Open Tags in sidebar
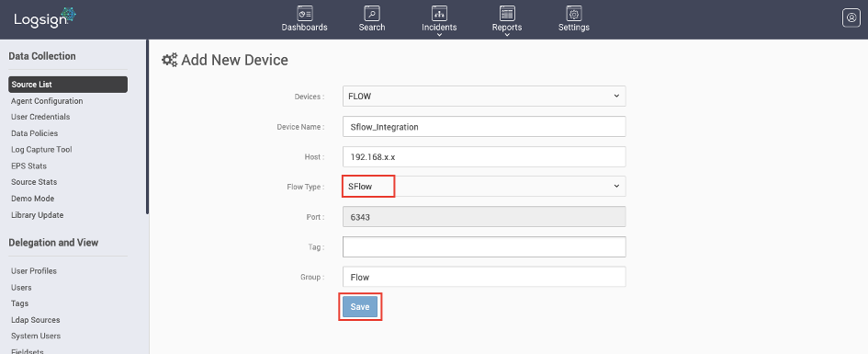Screen dimensions: 868x354 click(x=20, y=303)
